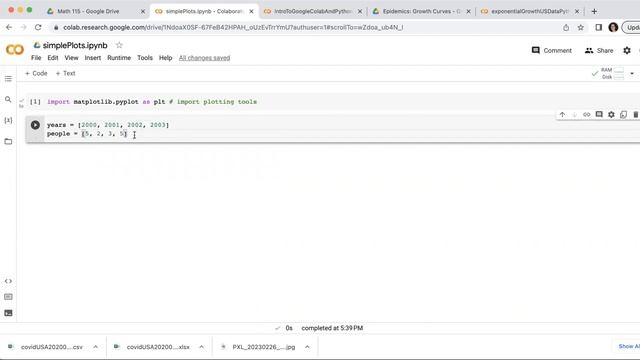The width and height of the screenshot is (640, 360).
Task: Run the years and people code cell
Action: click(x=35, y=125)
